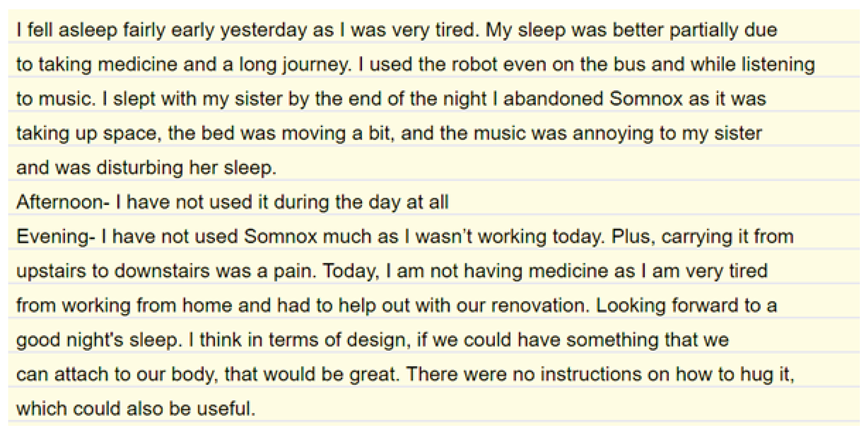Select the "Evening-" entry label
Viewport: 868px width, 434px height.
(x=56, y=237)
